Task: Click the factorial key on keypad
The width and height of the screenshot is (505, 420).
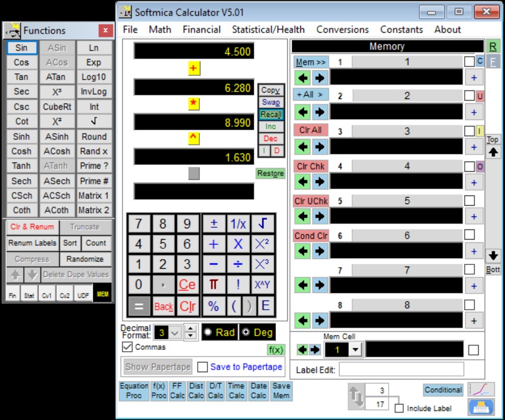Action: (x=238, y=284)
